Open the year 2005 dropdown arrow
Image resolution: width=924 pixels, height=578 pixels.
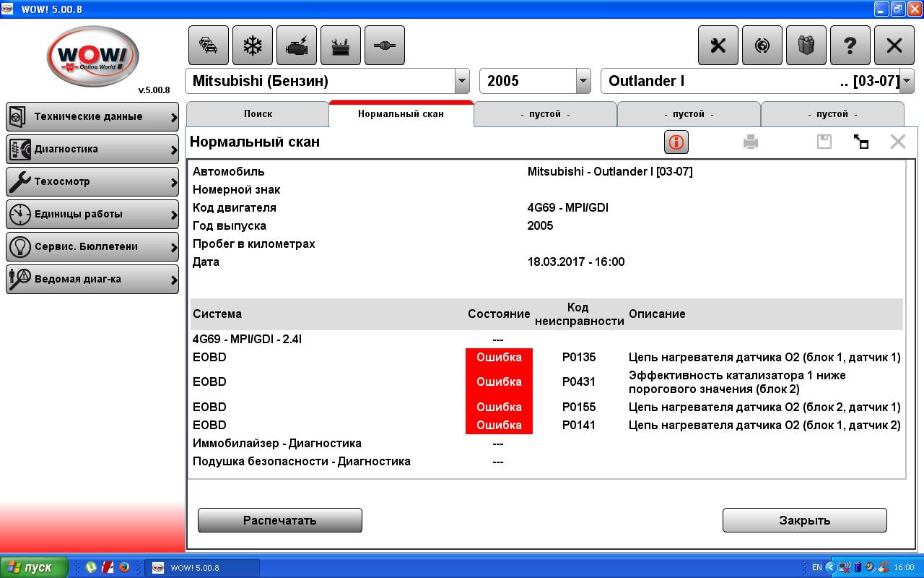click(583, 81)
